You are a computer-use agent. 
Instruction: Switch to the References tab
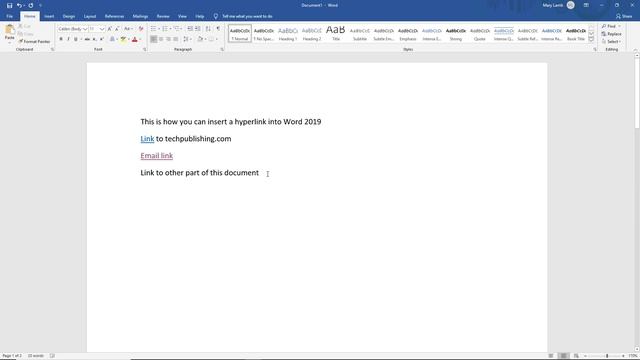[114, 16]
